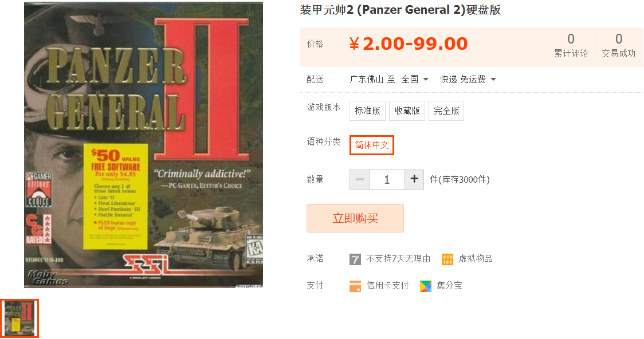Select the 完全版 game version
The height and width of the screenshot is (339, 644).
tap(446, 111)
